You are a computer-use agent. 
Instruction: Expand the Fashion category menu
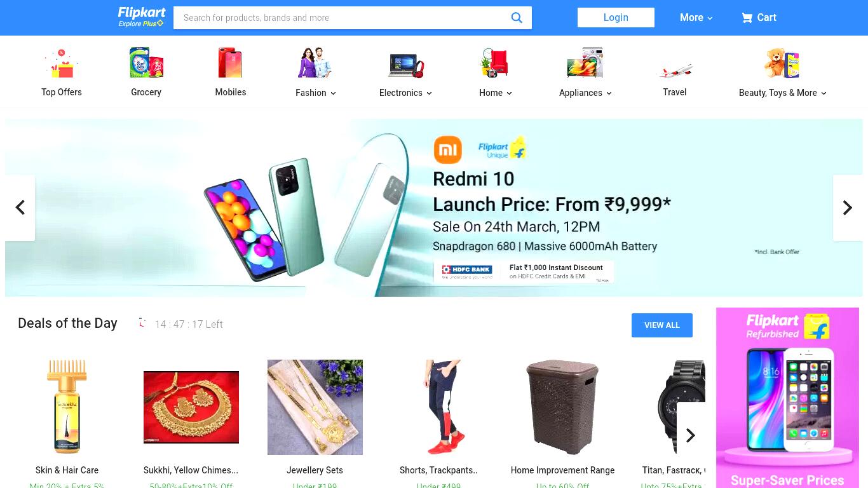click(x=316, y=93)
